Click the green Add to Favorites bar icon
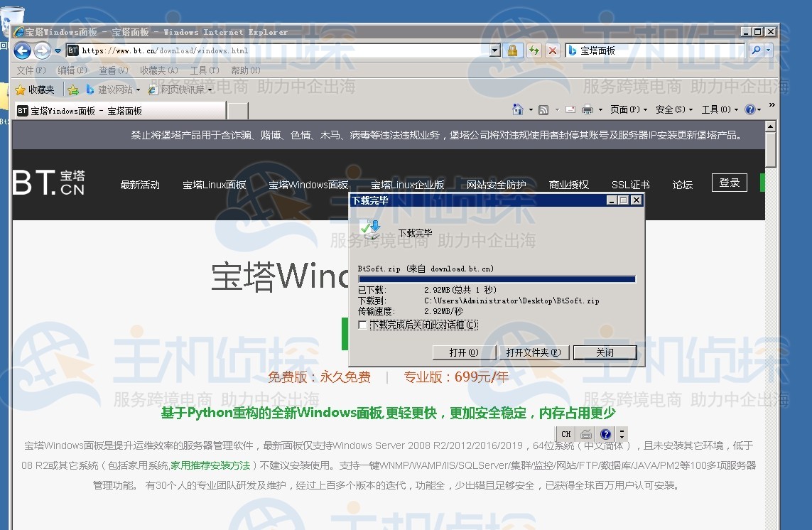Image resolution: width=812 pixels, height=530 pixels. tap(73, 90)
